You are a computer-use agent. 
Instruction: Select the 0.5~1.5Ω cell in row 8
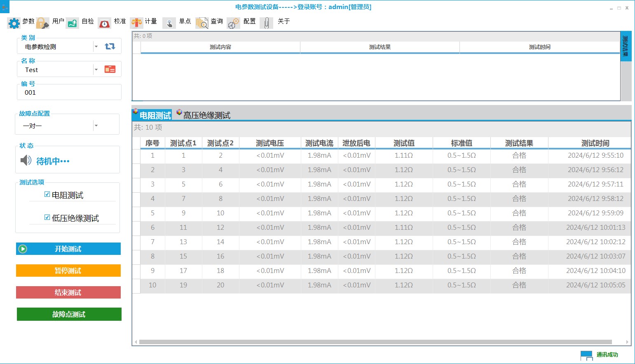pos(462,256)
